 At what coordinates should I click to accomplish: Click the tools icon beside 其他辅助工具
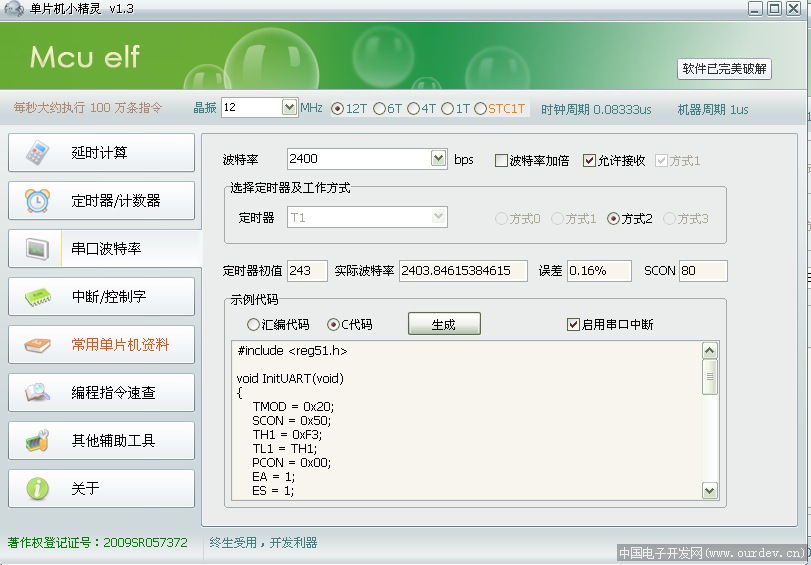click(x=37, y=440)
